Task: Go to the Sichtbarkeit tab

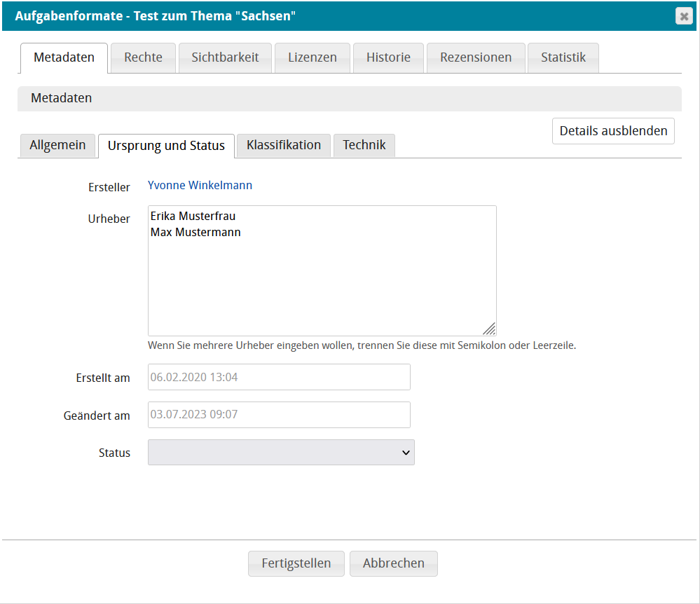Action: (x=225, y=57)
